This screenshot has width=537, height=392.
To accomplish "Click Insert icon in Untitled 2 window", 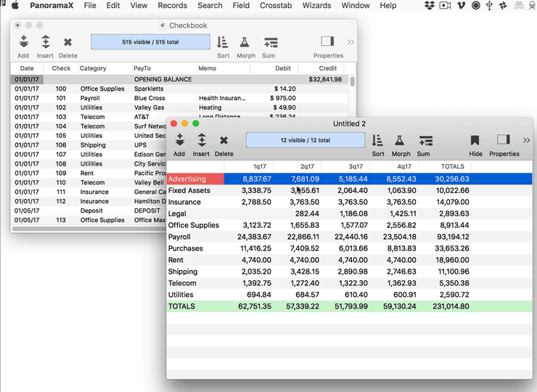I will click(x=202, y=140).
